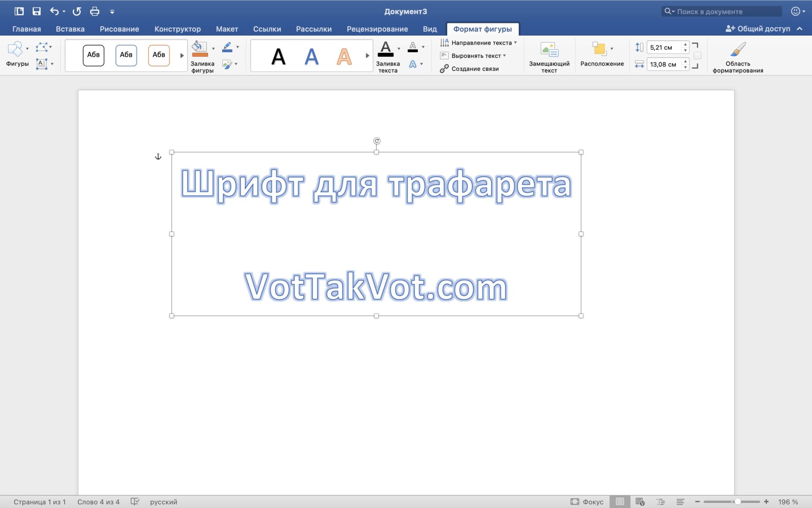This screenshot has height=508, width=812.
Task: Open the Заливка фигуры dropdown arrow
Action: tap(213, 49)
